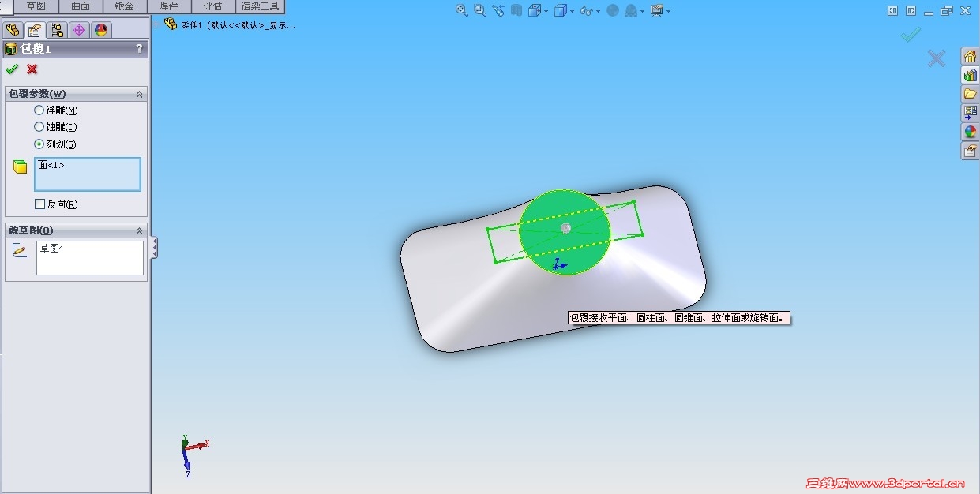
Task: Open the DimXpertManager crosshair tab
Action: pos(78,30)
